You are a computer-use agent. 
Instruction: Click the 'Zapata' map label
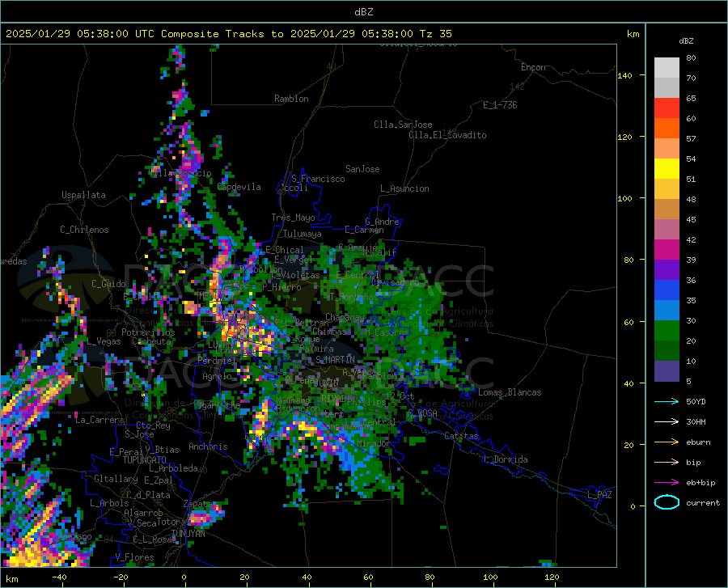(x=198, y=504)
